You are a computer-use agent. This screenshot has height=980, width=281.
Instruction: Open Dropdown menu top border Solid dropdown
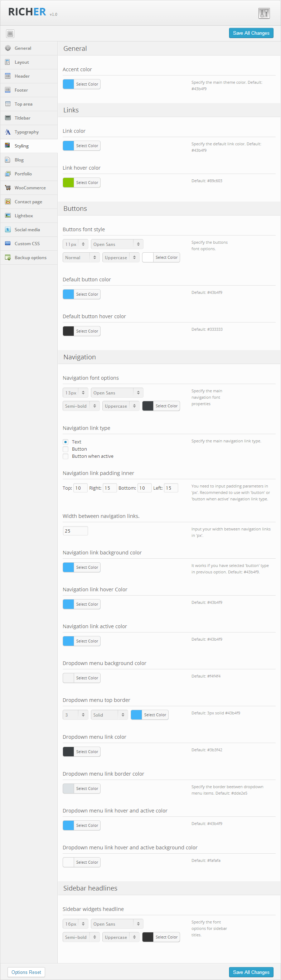[x=109, y=715]
